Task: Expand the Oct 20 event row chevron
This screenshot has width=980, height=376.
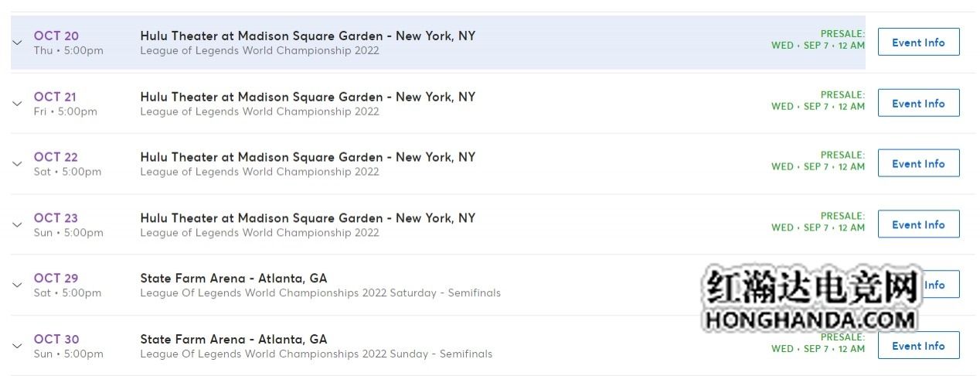Action: click(17, 43)
